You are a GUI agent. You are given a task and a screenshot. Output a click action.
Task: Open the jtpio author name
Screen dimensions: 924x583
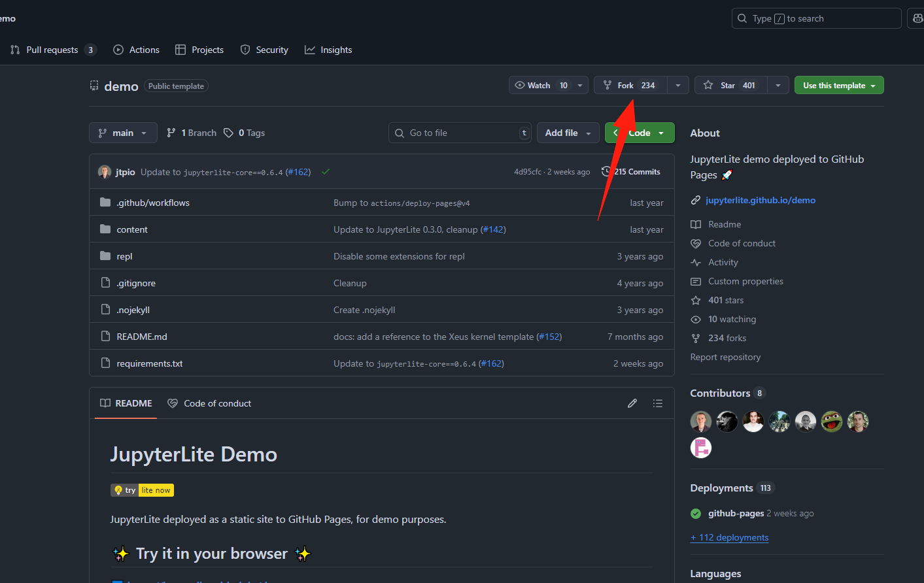click(x=126, y=172)
